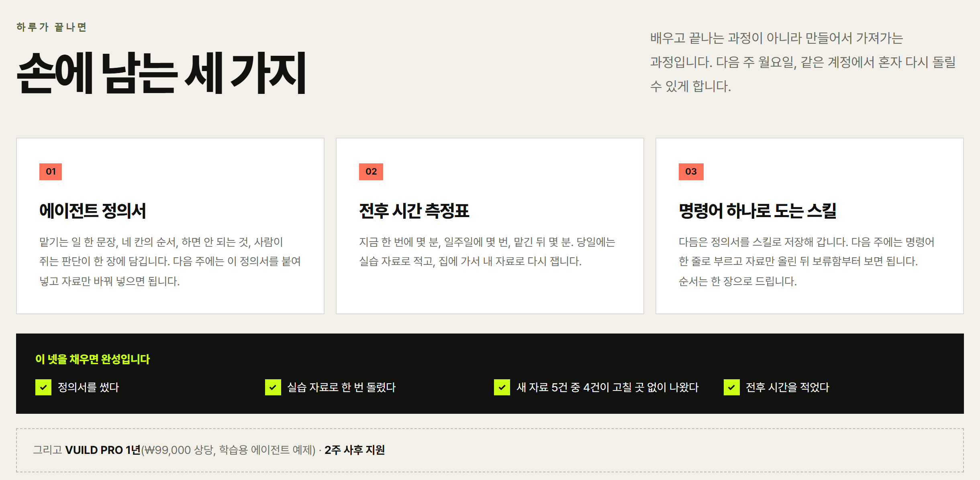Image resolution: width=980 pixels, height=480 pixels.
Task: Click the 01 number badge
Action: 51,172
